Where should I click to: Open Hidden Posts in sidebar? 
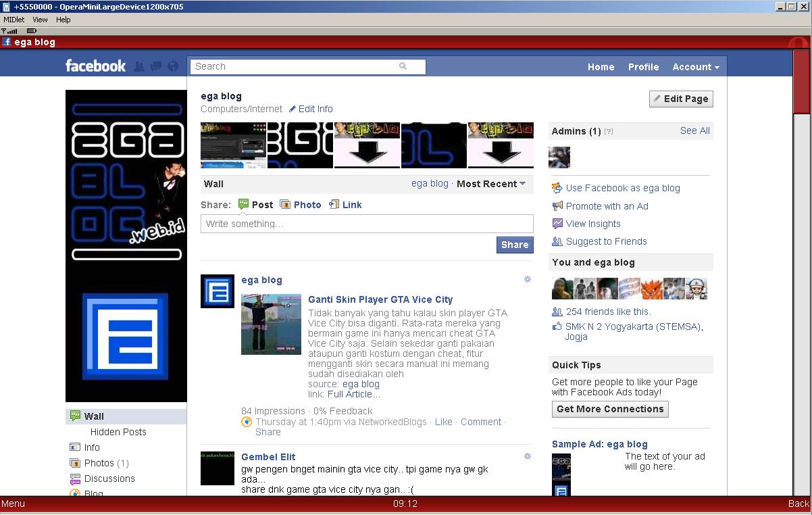click(x=118, y=432)
